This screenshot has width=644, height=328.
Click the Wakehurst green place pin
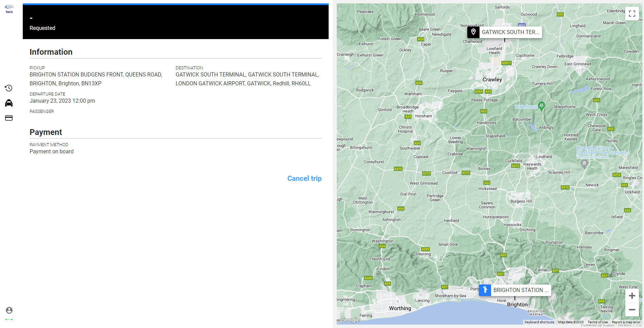coord(542,106)
